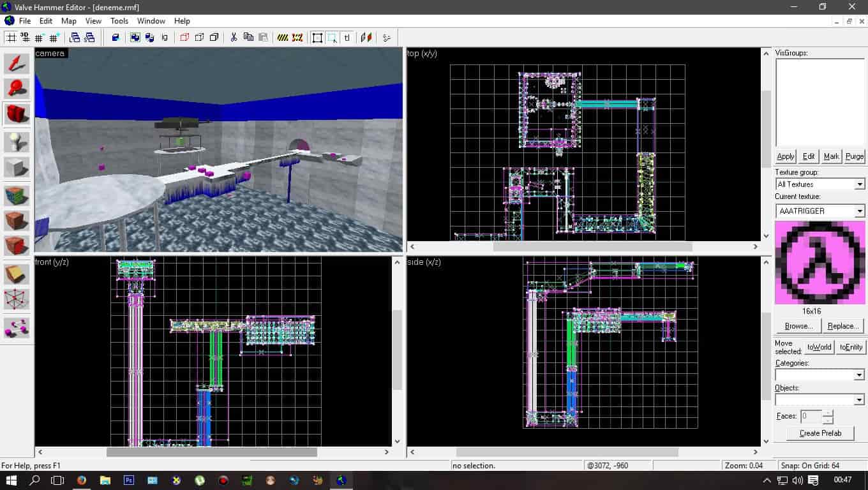Increase the Faces stepper value
This screenshot has width=868, height=490.
pyautogui.click(x=828, y=413)
